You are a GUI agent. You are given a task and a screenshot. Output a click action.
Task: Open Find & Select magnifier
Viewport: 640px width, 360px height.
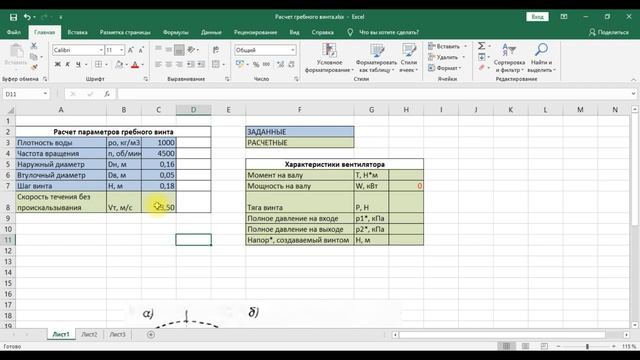coord(541,58)
